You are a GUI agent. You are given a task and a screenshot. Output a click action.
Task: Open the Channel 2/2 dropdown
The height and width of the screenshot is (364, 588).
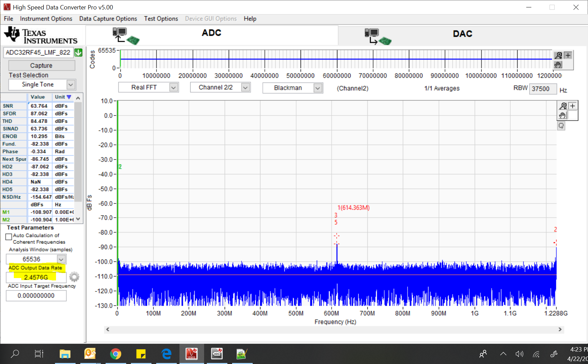pyautogui.click(x=246, y=88)
